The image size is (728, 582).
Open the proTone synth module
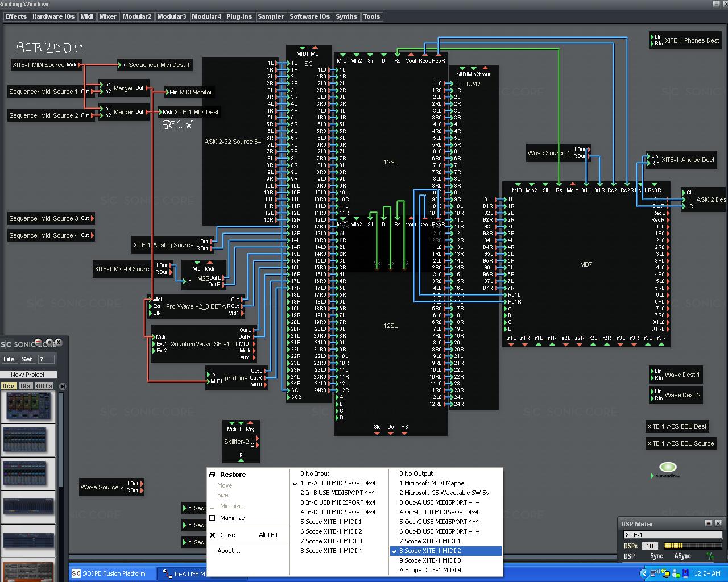coord(237,378)
